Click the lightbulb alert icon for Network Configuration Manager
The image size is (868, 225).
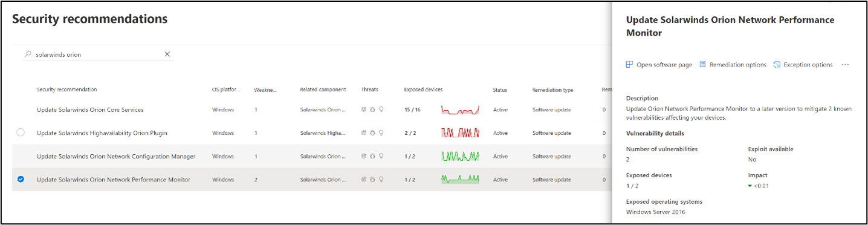[x=381, y=156]
